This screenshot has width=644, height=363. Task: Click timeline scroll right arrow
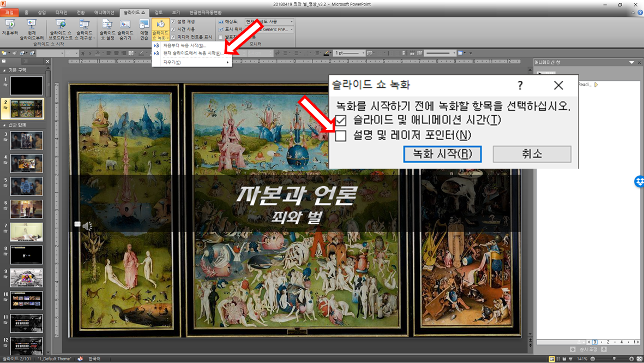click(637, 342)
